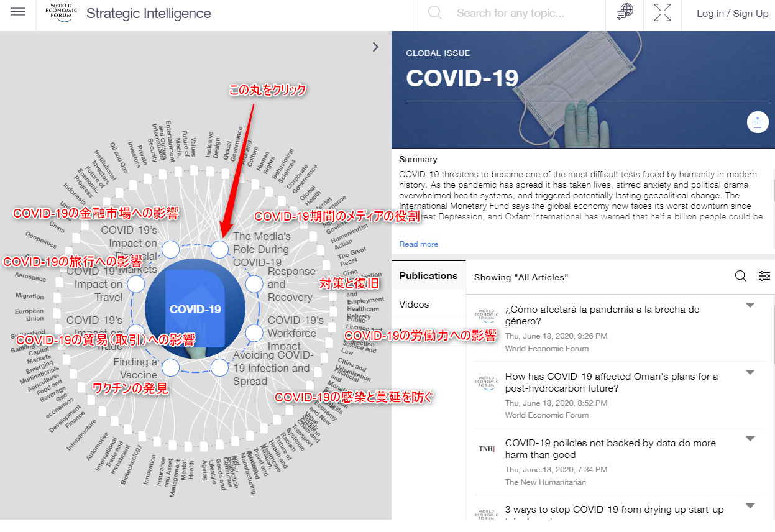Click the central COVID-19 circle
The image size is (775, 532).
[x=195, y=309]
